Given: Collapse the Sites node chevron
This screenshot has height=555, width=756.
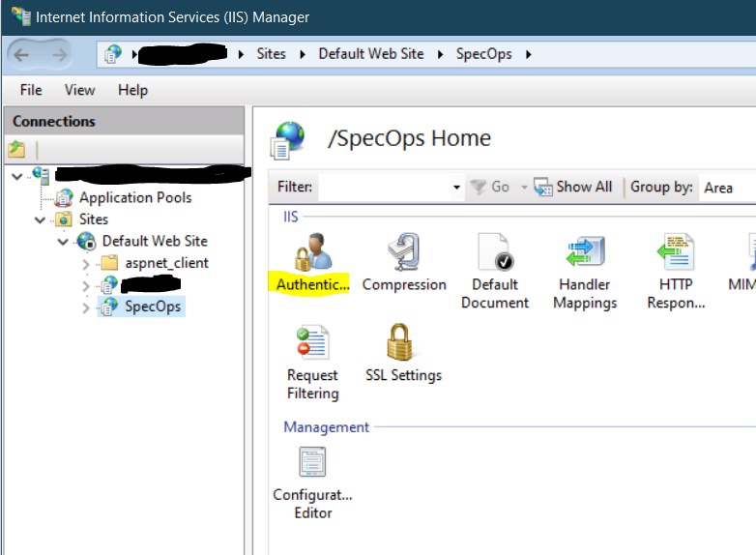Looking at the screenshot, I should [40, 220].
